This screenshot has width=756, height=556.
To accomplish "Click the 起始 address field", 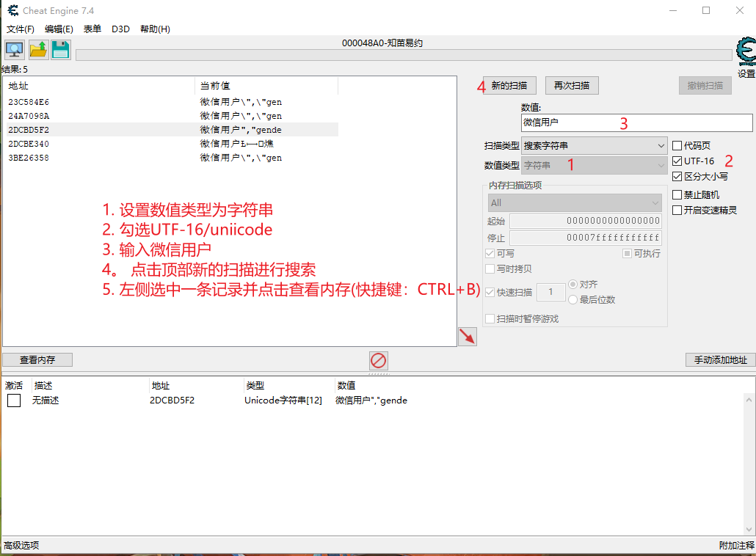I will pos(585,221).
